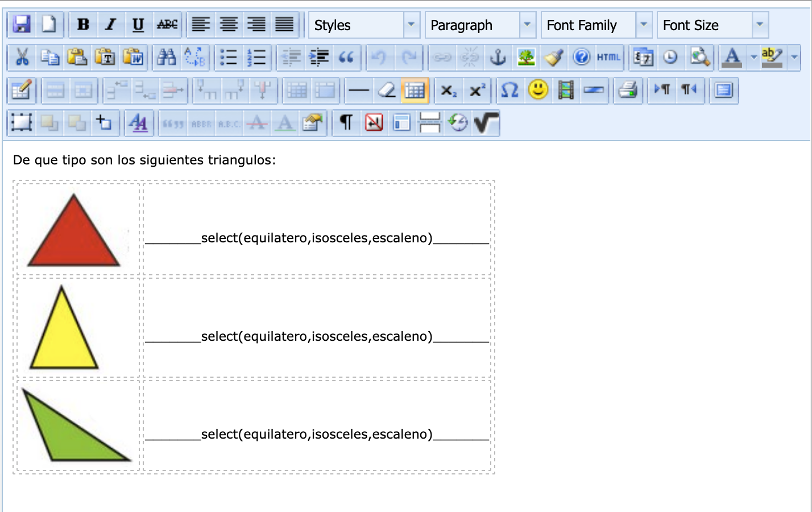Open the Styles dropdown
The height and width of the screenshot is (512, 812).
click(x=364, y=25)
